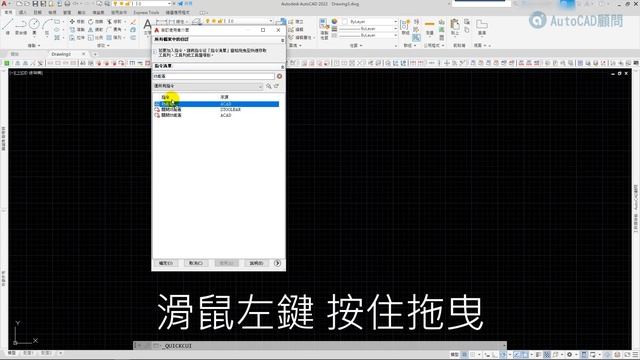
Task: Click the Share button in title bar
Action: tap(186, 4)
